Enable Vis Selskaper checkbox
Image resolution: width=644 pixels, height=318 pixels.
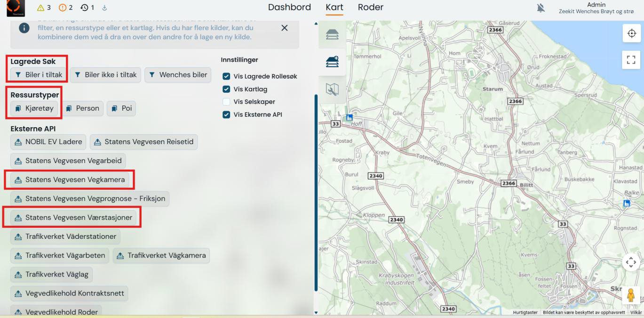[227, 102]
